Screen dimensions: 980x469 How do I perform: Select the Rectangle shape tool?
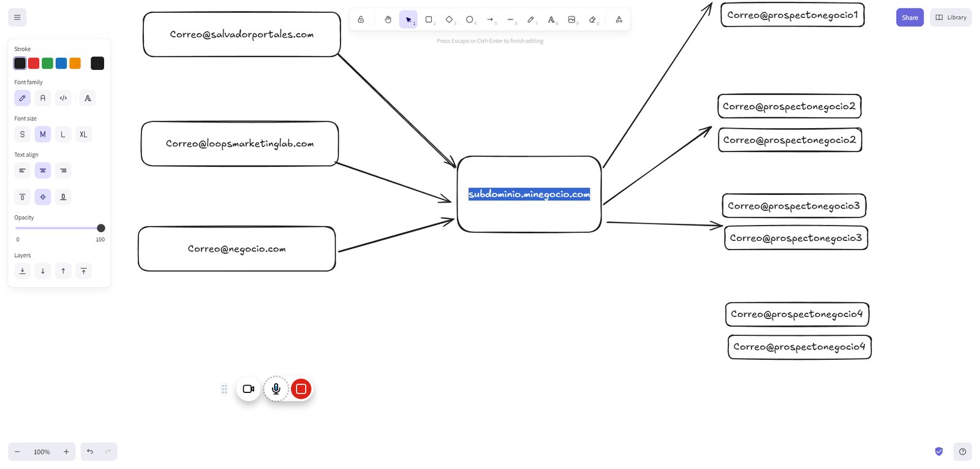point(429,20)
